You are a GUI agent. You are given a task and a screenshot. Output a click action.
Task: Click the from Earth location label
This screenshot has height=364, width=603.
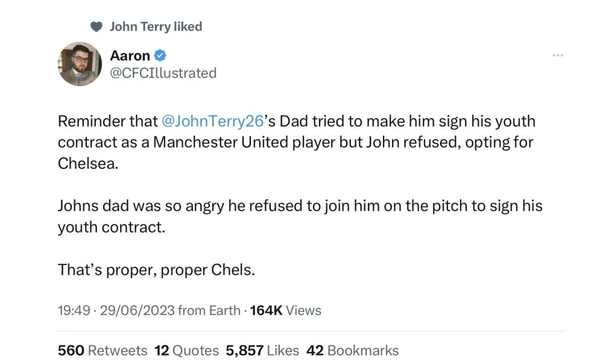click(209, 310)
